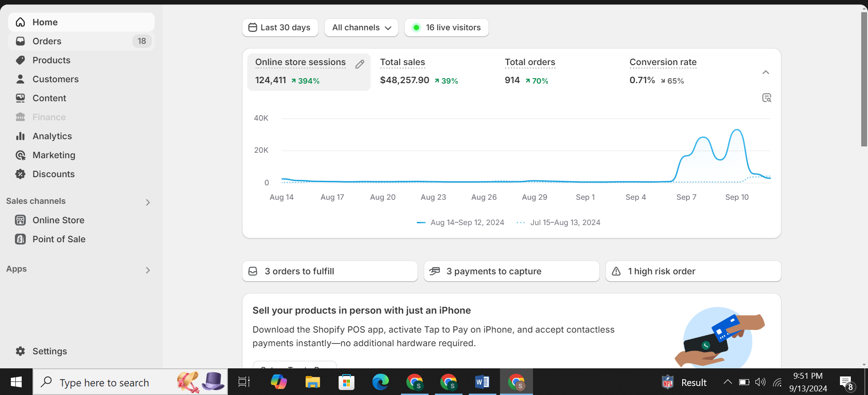Click the green live visitors dot
Image resolution: width=868 pixels, height=395 pixels.
coord(416,28)
